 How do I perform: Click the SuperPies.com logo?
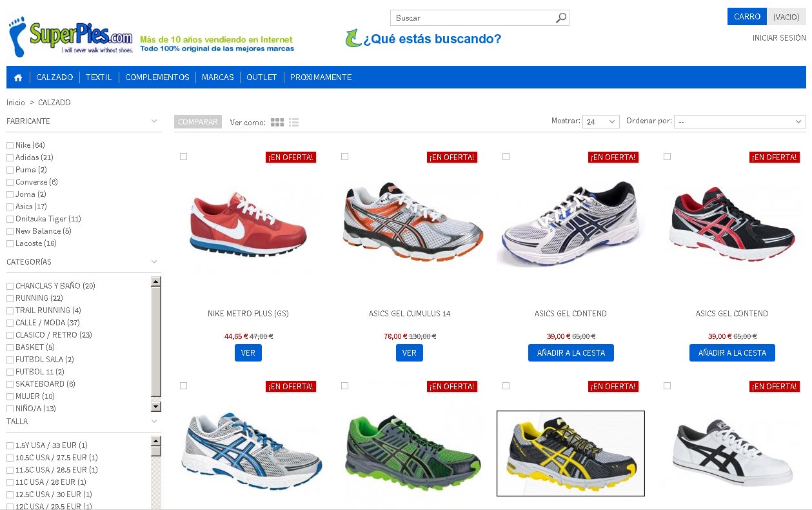(71, 37)
